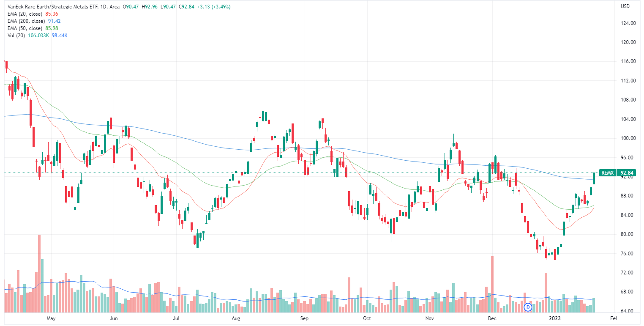The image size is (644, 326).
Task: Select the EMA (20, close) legend label
Action: (25, 14)
